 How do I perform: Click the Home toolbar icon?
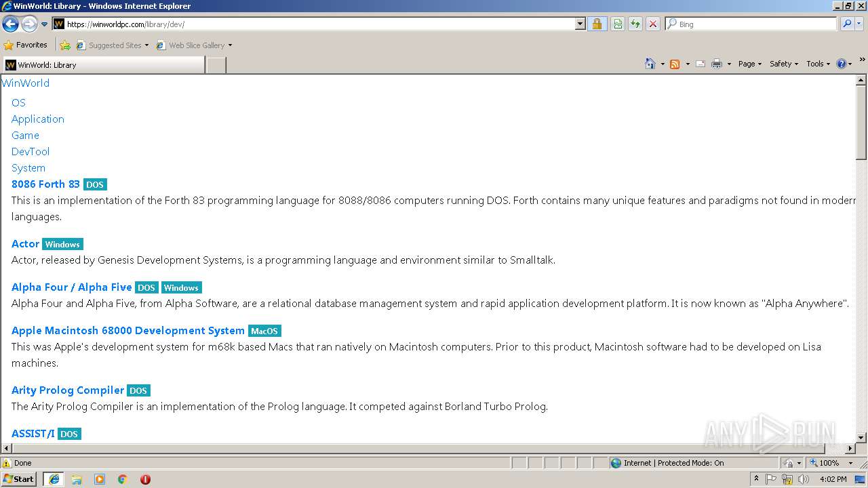click(650, 64)
